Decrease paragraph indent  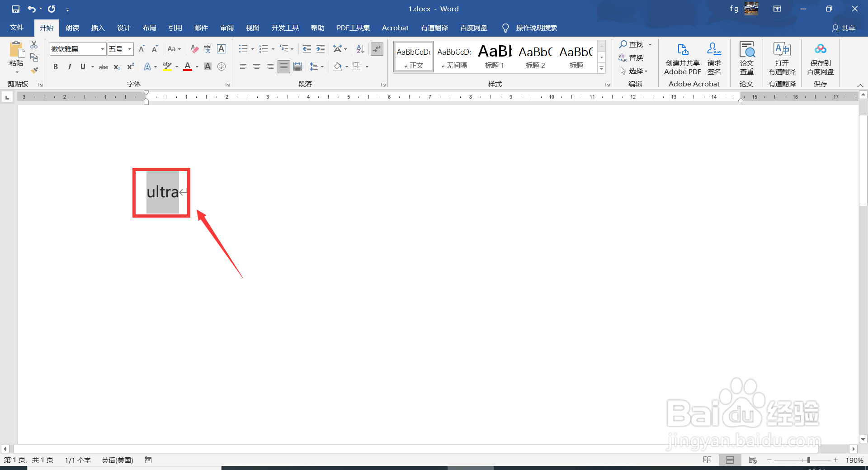[307, 49]
